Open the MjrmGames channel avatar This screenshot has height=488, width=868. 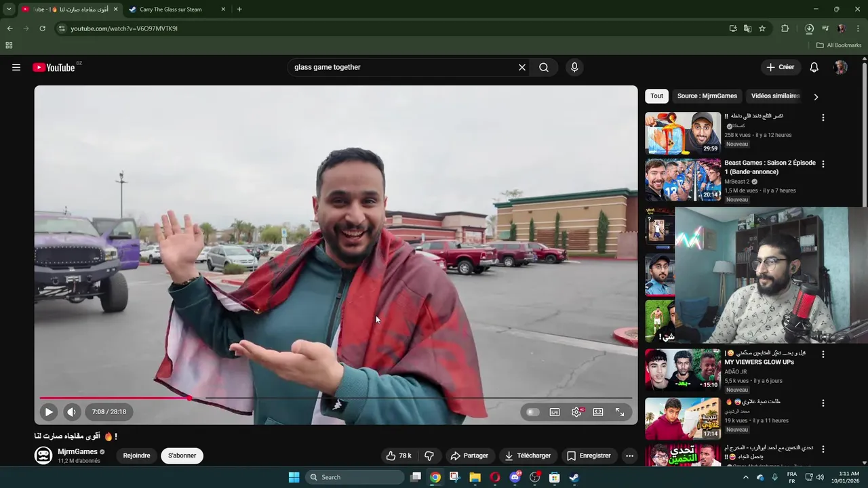coord(43,455)
